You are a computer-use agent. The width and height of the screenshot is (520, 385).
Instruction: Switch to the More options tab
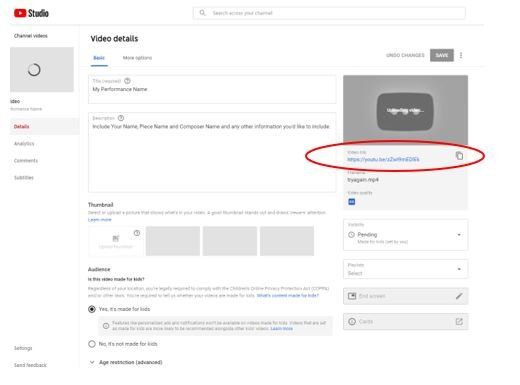click(137, 58)
